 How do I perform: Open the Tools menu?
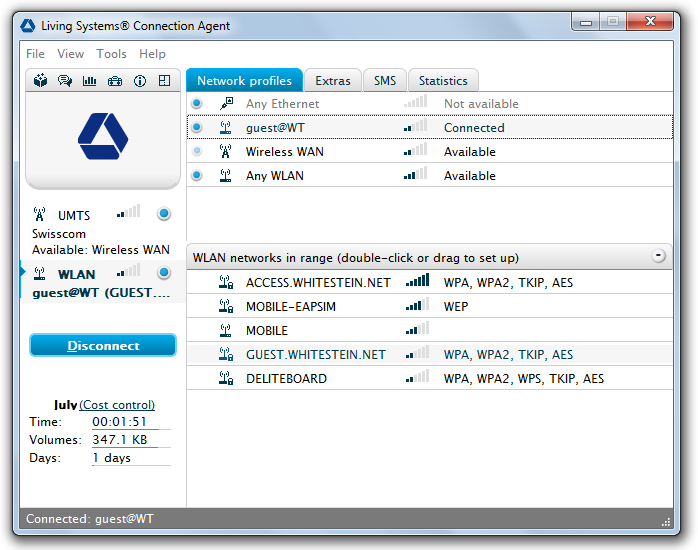[x=111, y=54]
